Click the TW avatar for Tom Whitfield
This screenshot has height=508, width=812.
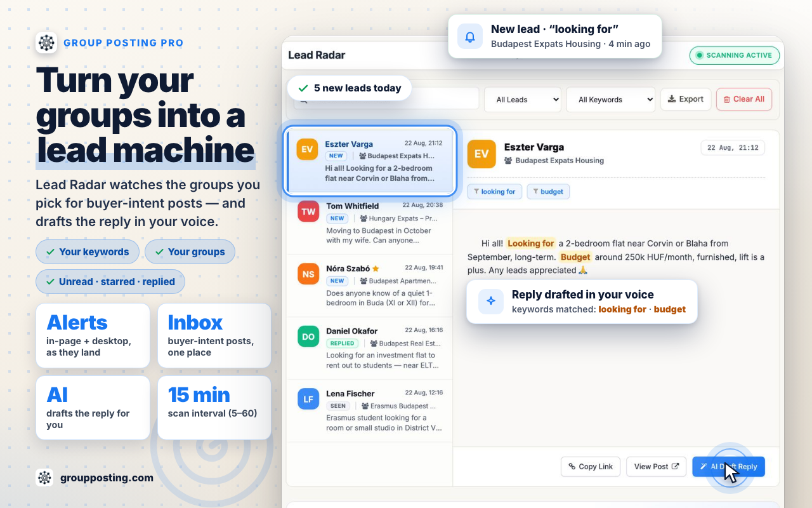pos(308,211)
